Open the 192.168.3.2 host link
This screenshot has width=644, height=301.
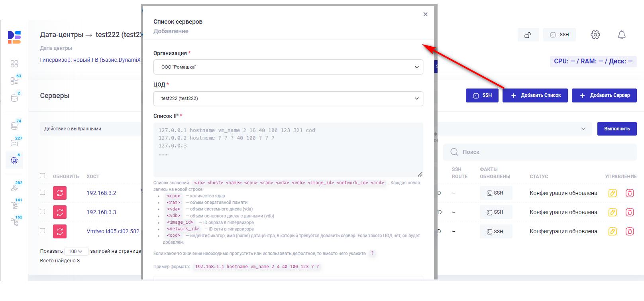pyautogui.click(x=101, y=193)
